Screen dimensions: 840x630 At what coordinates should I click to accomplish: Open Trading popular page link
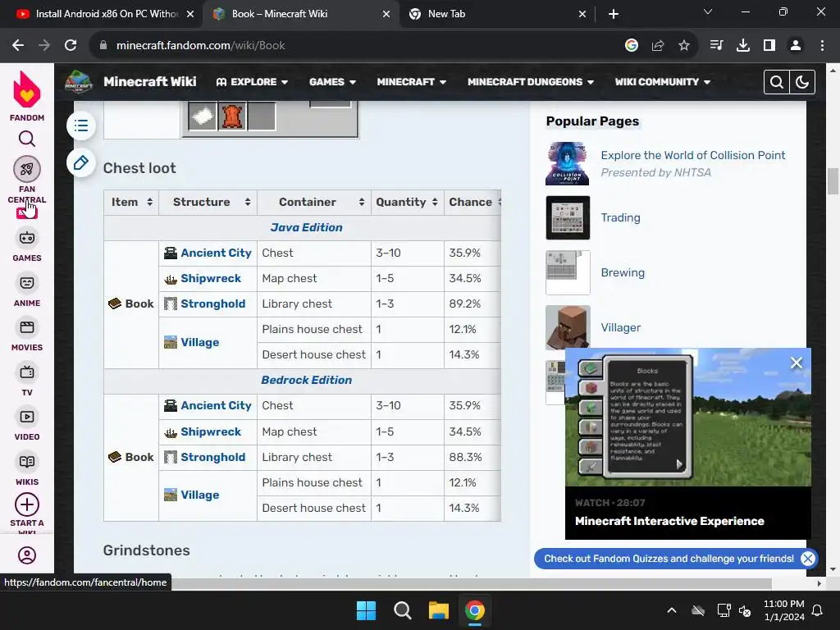pos(620,217)
